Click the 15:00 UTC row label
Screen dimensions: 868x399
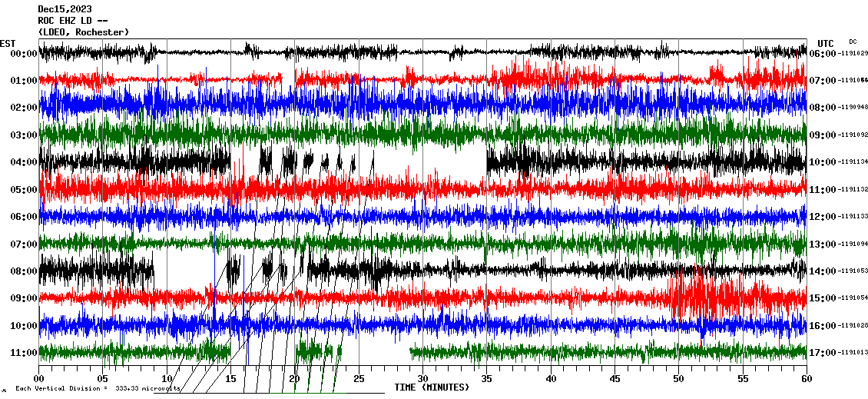tap(822, 298)
